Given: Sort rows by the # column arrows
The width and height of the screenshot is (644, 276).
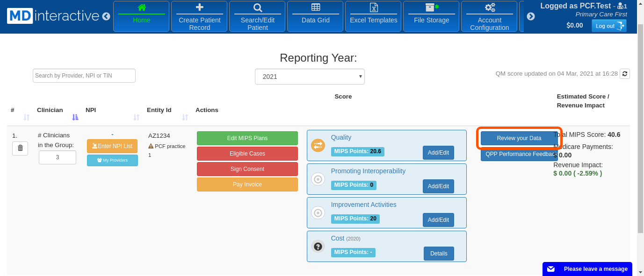Looking at the screenshot, I should click(x=27, y=117).
